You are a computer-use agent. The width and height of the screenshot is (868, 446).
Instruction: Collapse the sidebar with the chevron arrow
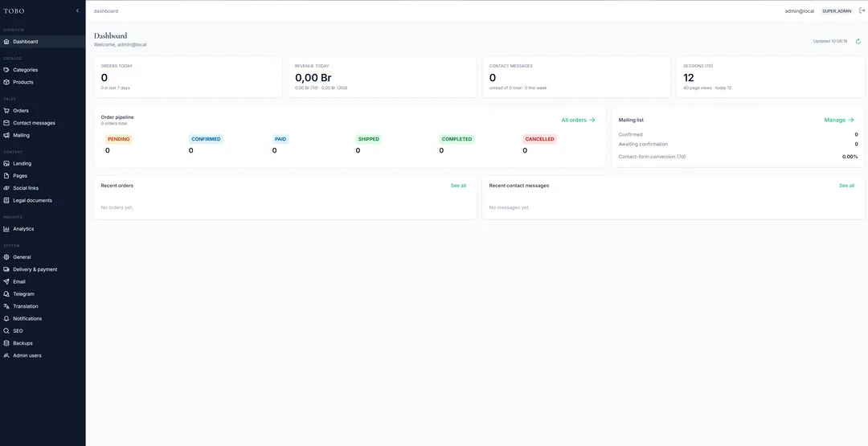click(x=77, y=10)
